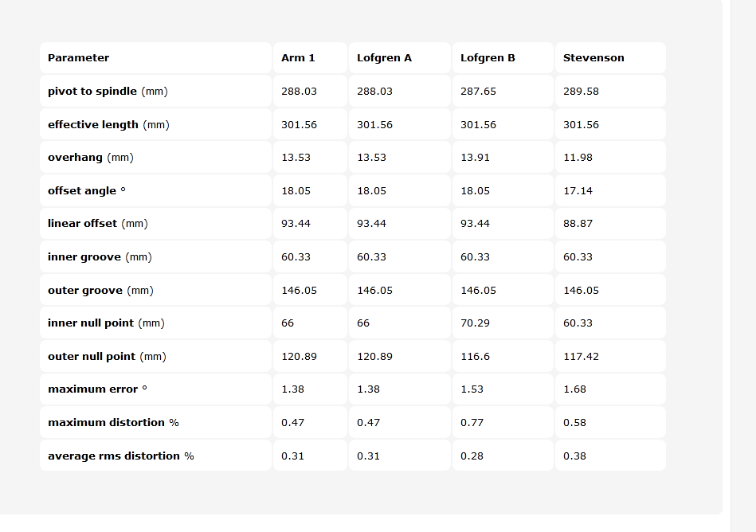
Task: Select the linear offset row label
Action: (98, 224)
